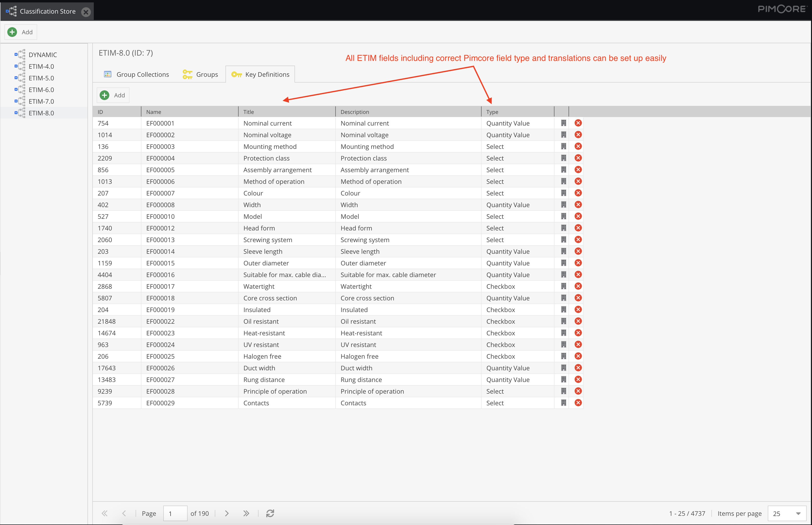Viewport: 812px width, 525px height.
Task: Select ETIM-7.0 store in tree
Action: point(41,101)
